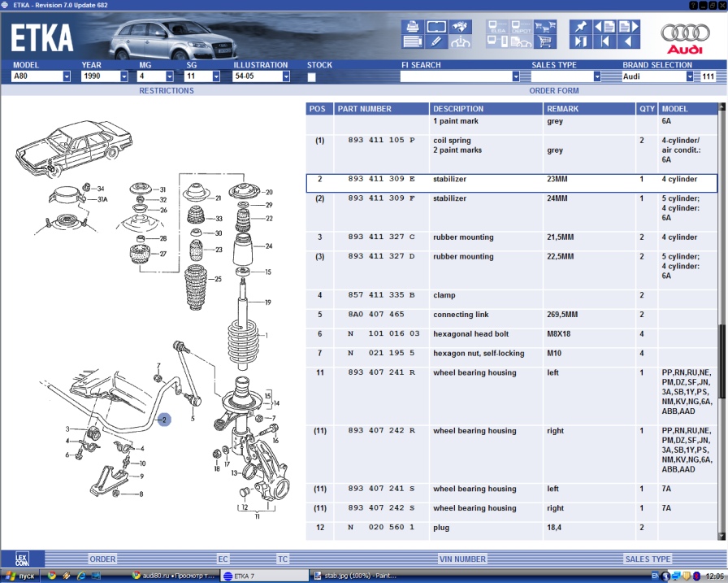Click the pushpin icon
The width and height of the screenshot is (728, 583).
click(581, 26)
